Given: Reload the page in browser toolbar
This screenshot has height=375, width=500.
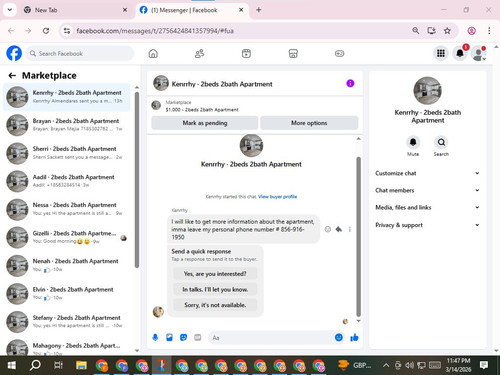Looking at the screenshot, I should pos(46,31).
